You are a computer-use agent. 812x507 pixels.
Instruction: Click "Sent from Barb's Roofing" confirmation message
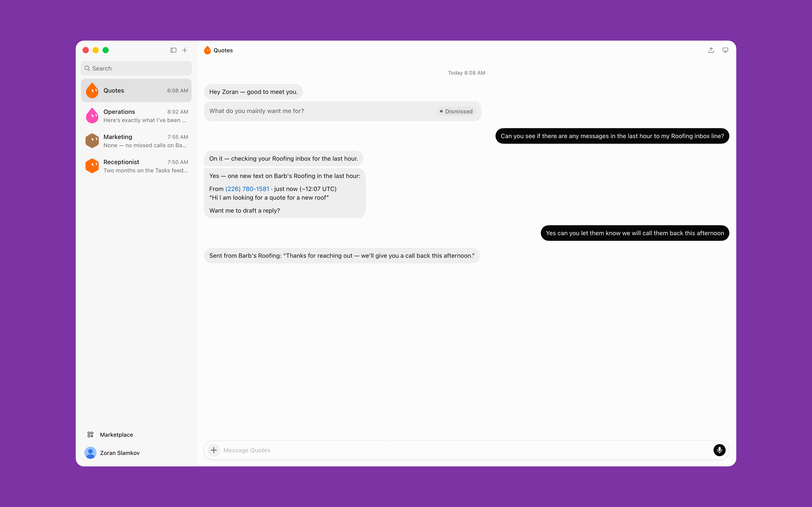tap(342, 256)
